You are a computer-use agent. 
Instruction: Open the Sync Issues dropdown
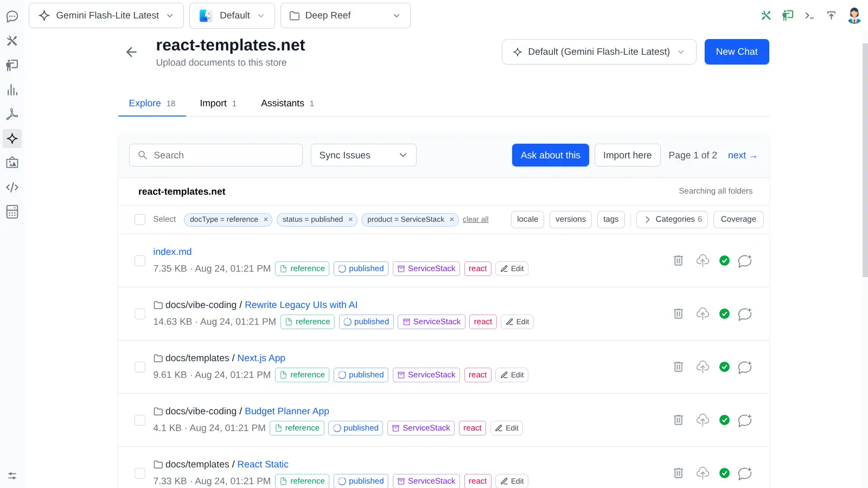[x=363, y=155]
